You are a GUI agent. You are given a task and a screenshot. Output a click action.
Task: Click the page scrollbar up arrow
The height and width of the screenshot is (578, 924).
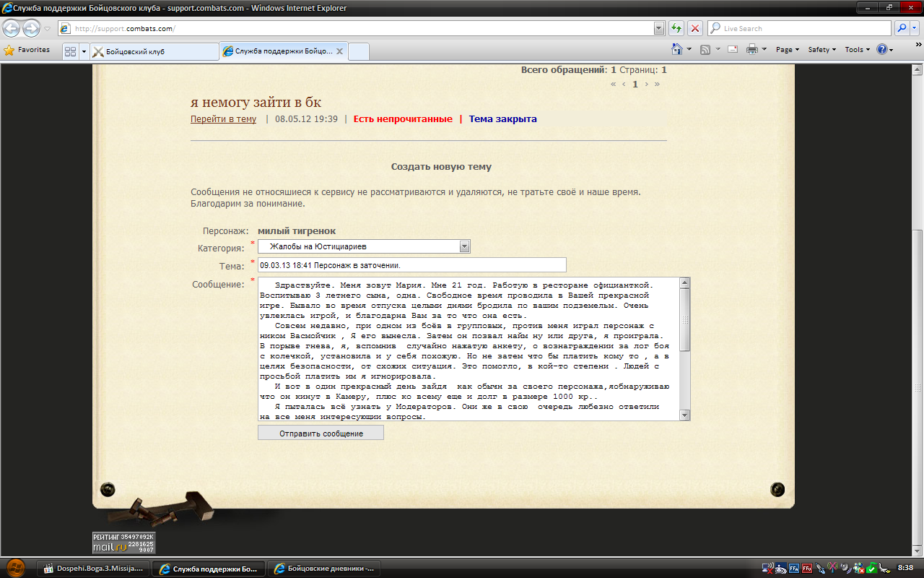pos(917,70)
